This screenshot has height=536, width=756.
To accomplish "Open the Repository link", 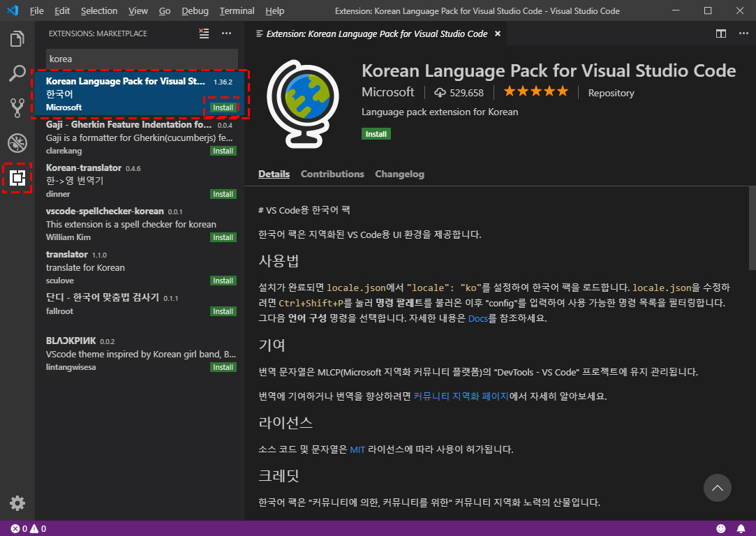I will (611, 92).
